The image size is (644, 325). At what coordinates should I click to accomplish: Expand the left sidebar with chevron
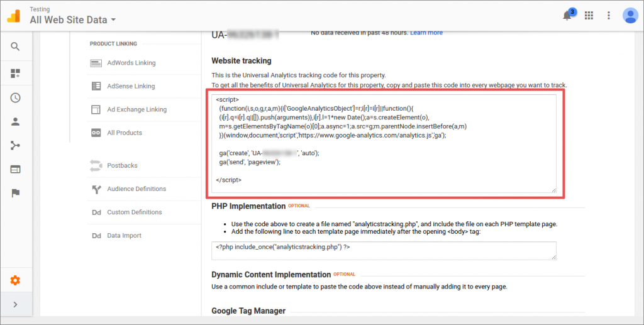pos(15,305)
